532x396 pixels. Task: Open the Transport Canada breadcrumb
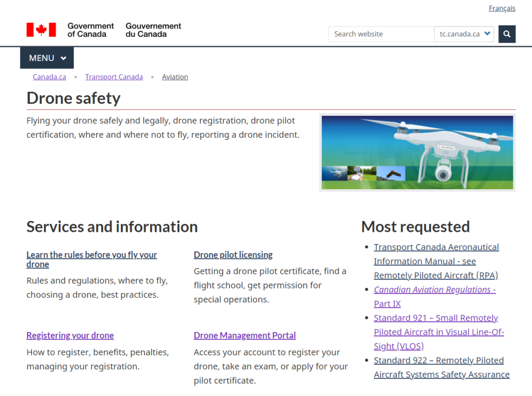(x=114, y=77)
